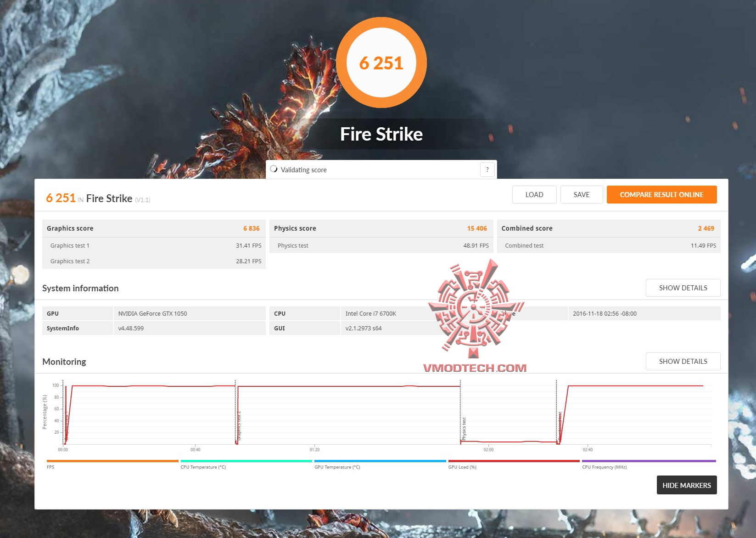Click the big Fire Strike title
The width and height of the screenshot is (756, 538).
[381, 134]
